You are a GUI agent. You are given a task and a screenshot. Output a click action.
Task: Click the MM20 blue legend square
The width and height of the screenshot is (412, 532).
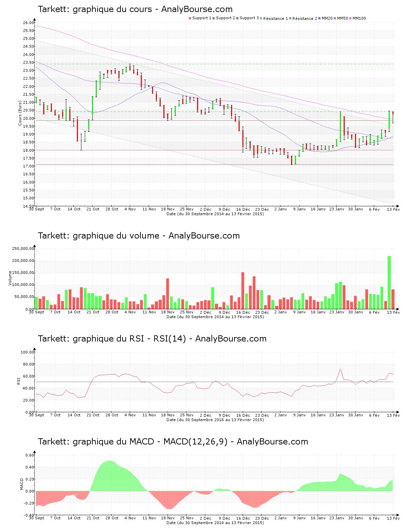point(320,18)
